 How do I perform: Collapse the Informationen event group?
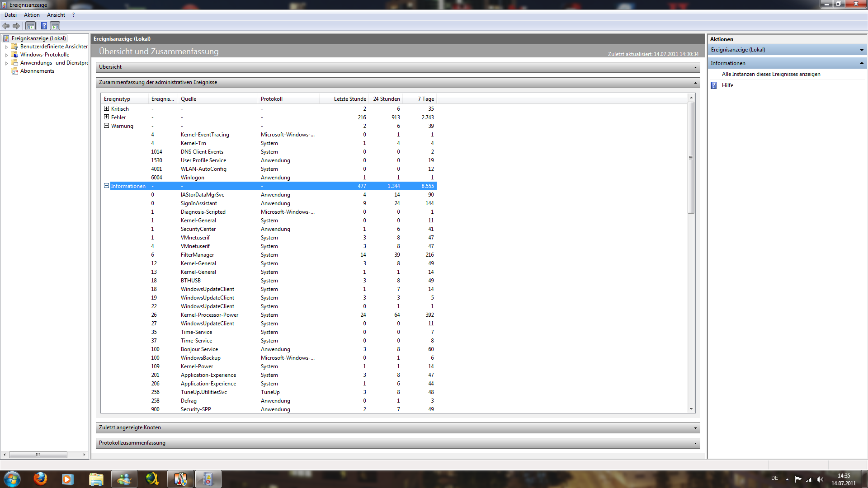coord(106,186)
